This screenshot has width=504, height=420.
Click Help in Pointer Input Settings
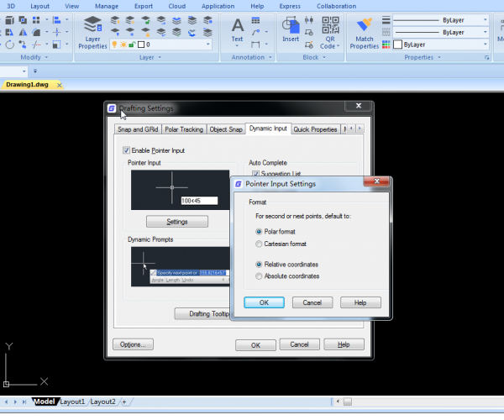pos(360,302)
